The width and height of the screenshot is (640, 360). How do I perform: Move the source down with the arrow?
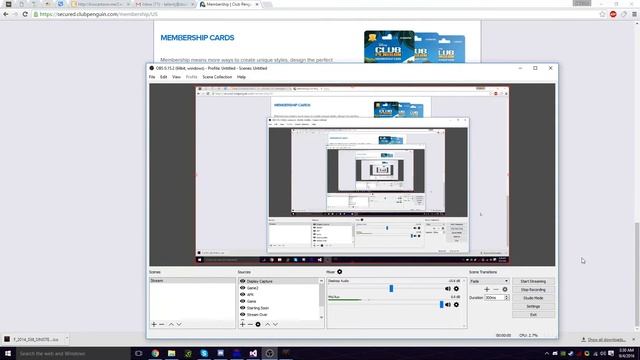[276, 324]
